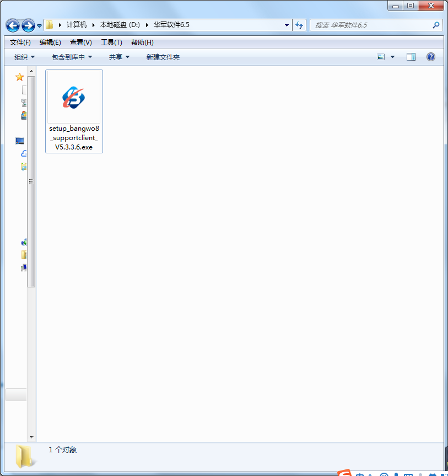Click the navigation pane scrollbar thumb
The image size is (448, 476).
31,181
